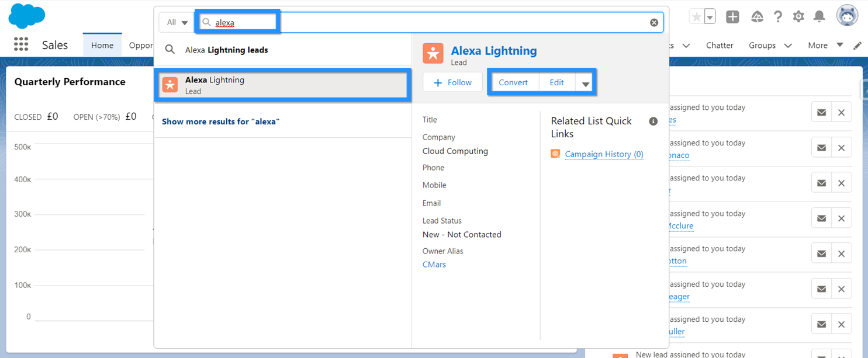The height and width of the screenshot is (358, 868).
Task: Open the Alexa Lightning title link in preview
Action: pyautogui.click(x=494, y=51)
